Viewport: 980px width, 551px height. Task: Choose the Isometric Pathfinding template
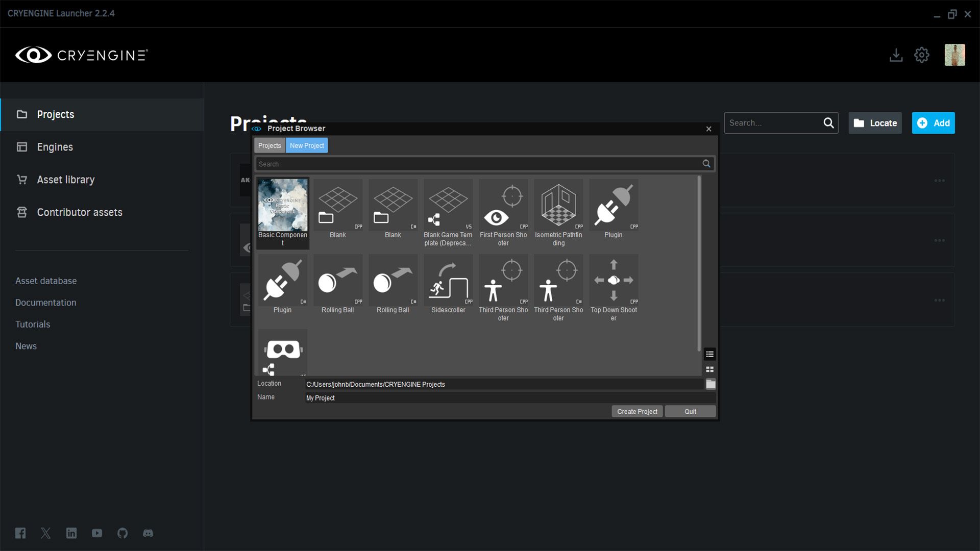[558, 213]
